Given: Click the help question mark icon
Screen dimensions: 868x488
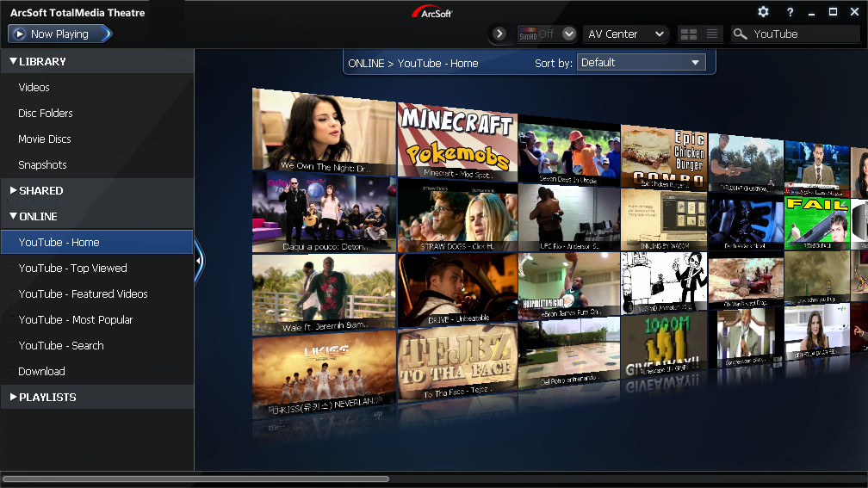Looking at the screenshot, I should 790,12.
